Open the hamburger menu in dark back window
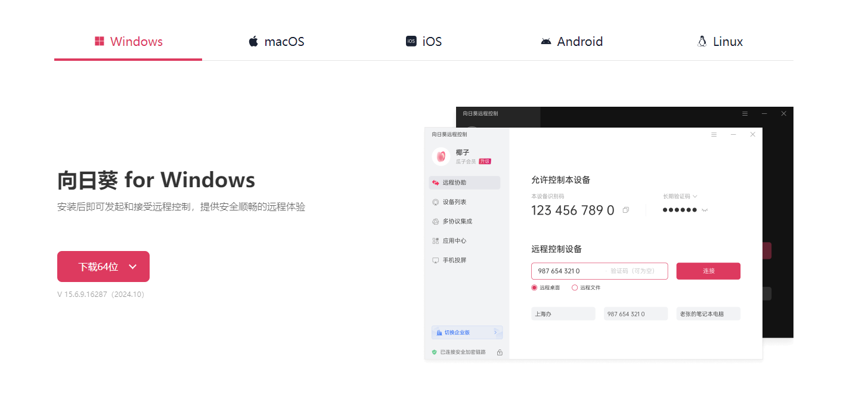 point(745,113)
